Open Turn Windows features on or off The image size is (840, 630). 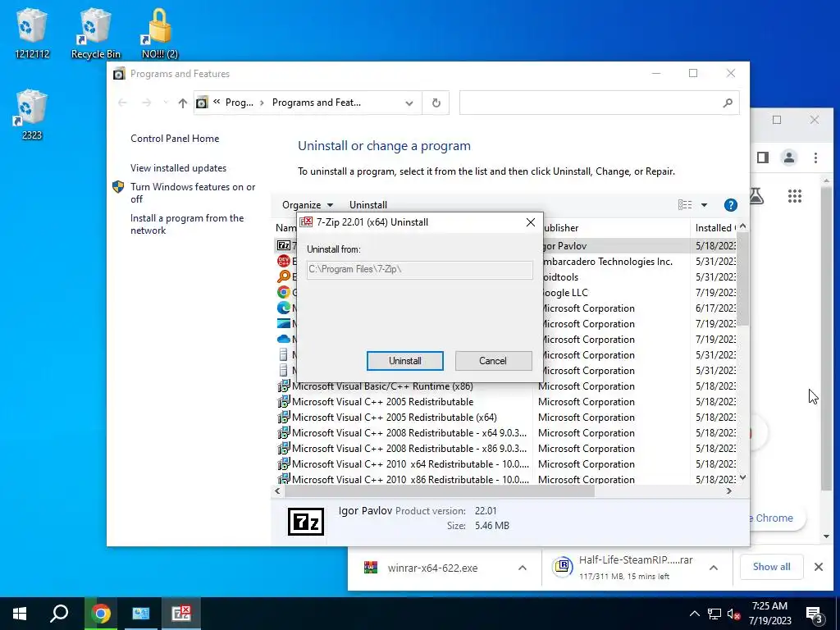point(192,193)
